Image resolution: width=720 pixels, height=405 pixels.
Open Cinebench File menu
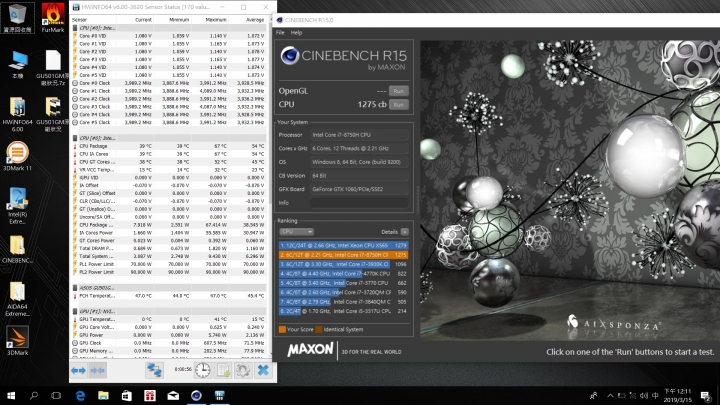pos(280,33)
